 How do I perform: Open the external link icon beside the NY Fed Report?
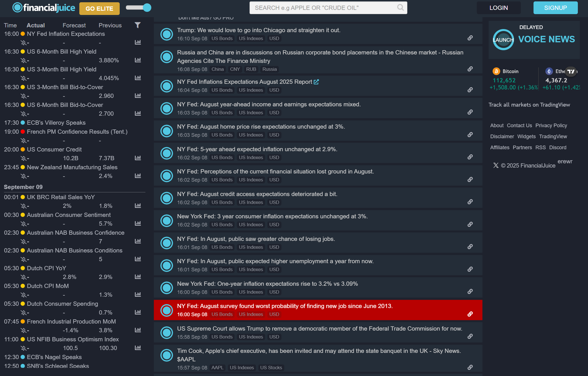pos(316,82)
